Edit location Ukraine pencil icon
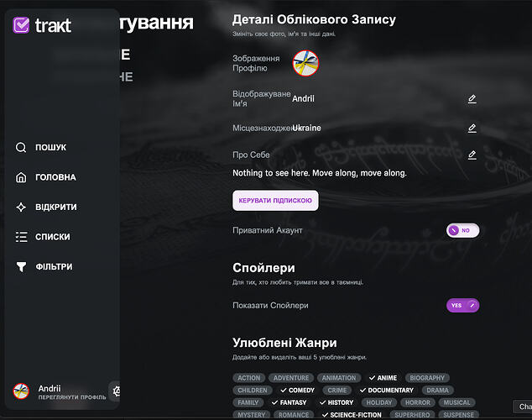Viewport: 532px width, 420px height. [472, 128]
